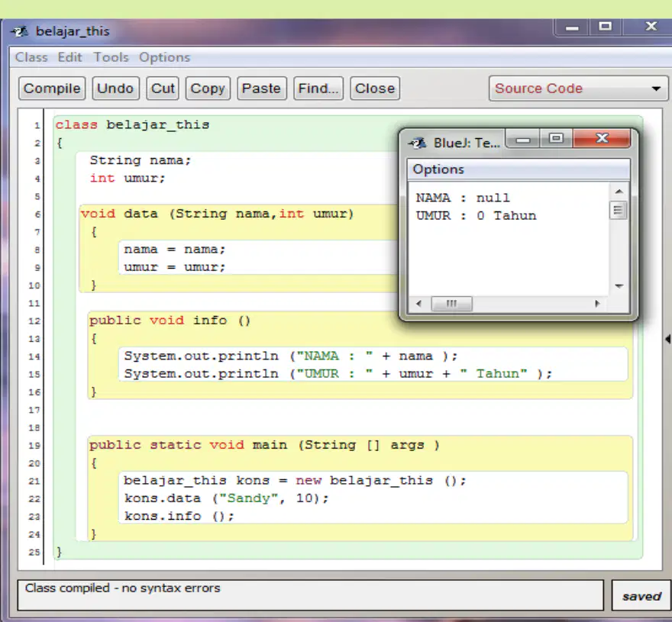The height and width of the screenshot is (622, 672).
Task: Click the Undo button
Action: tap(115, 89)
